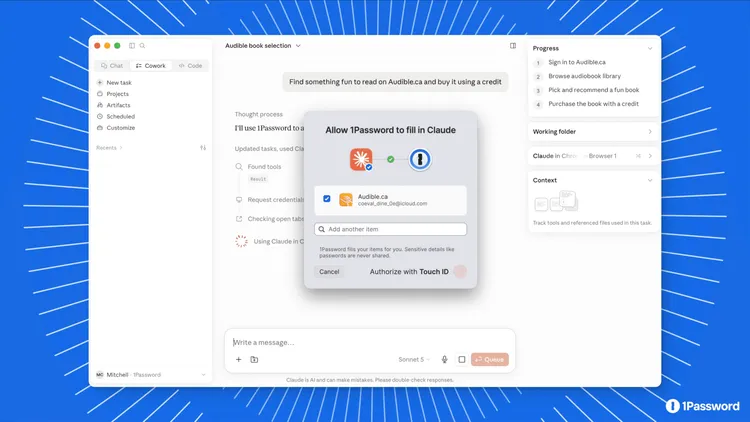Screen dimensions: 750x422
Task: Collapse the Context panel
Action: 650,180
